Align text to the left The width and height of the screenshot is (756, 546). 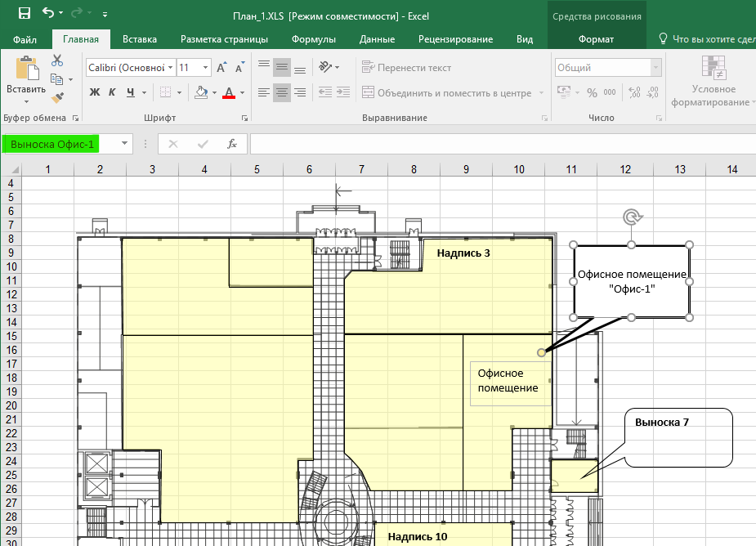(262, 92)
